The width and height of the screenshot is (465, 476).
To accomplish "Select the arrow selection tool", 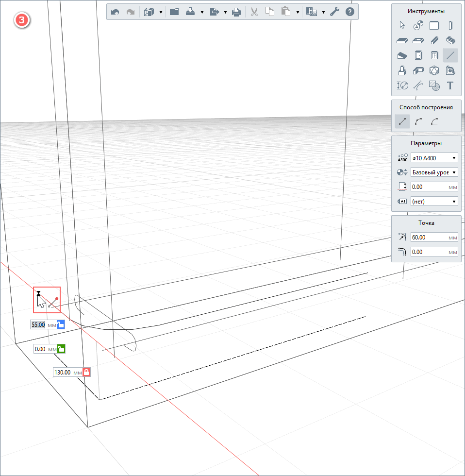I will coord(402,25).
